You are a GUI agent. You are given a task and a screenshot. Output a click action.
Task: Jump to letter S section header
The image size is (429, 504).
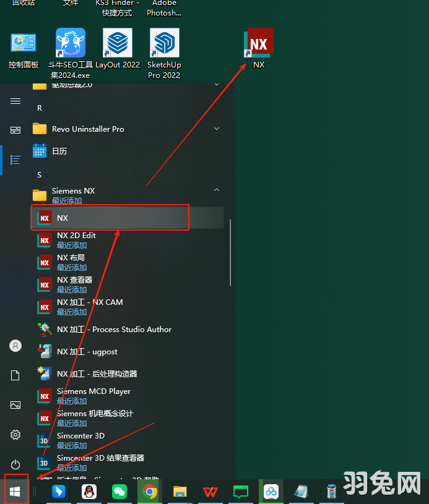tap(40, 175)
